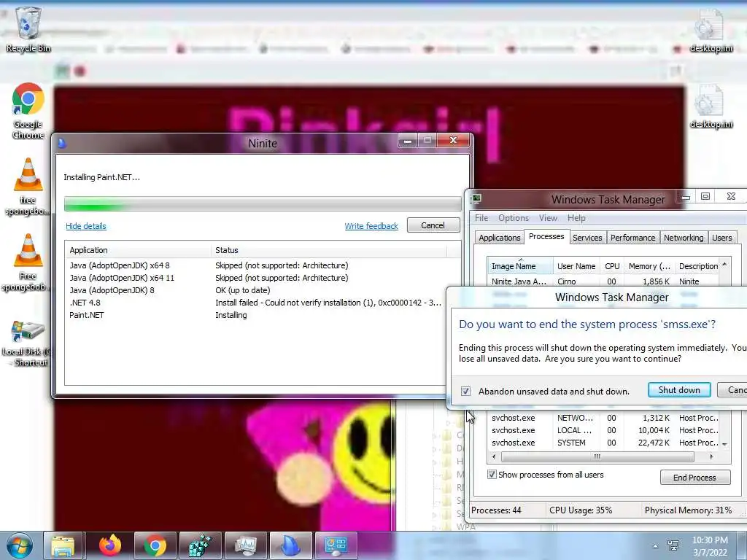Toggle 'Show processes from all users' checkbox
The height and width of the screenshot is (560, 747).
(492, 474)
